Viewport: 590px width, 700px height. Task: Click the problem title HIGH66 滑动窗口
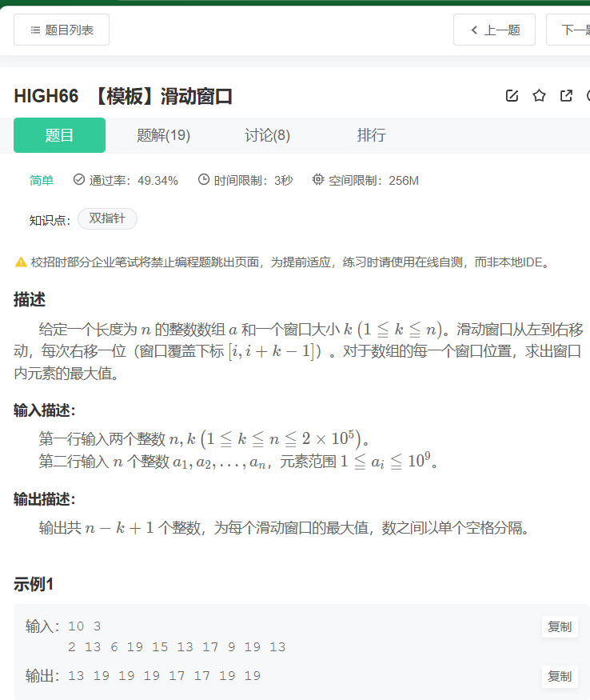pos(123,96)
